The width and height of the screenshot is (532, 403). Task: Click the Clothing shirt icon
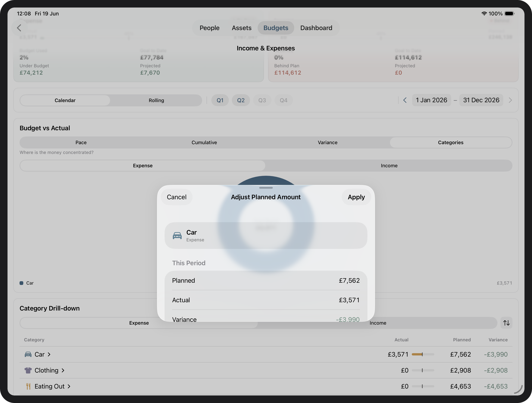click(x=28, y=370)
